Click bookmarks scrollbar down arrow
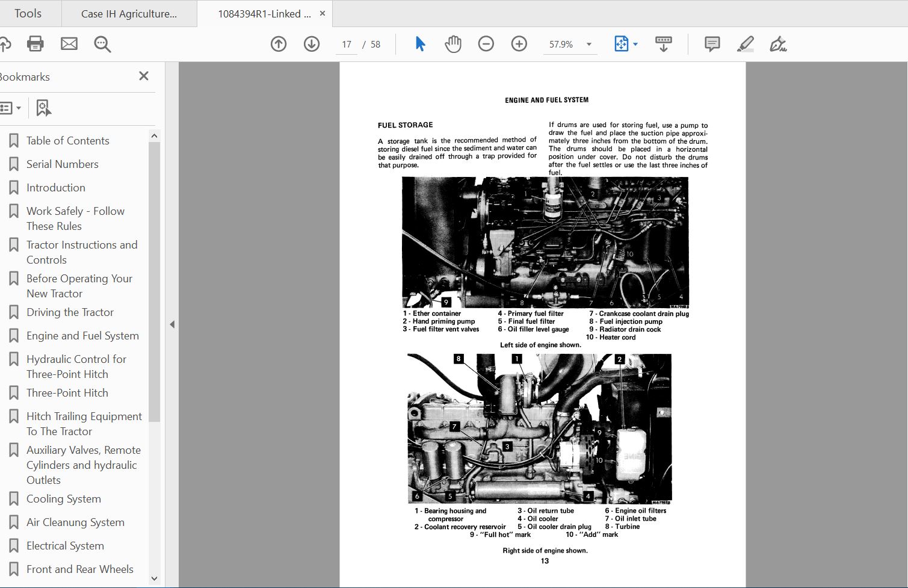The width and height of the screenshot is (908, 588). click(154, 578)
